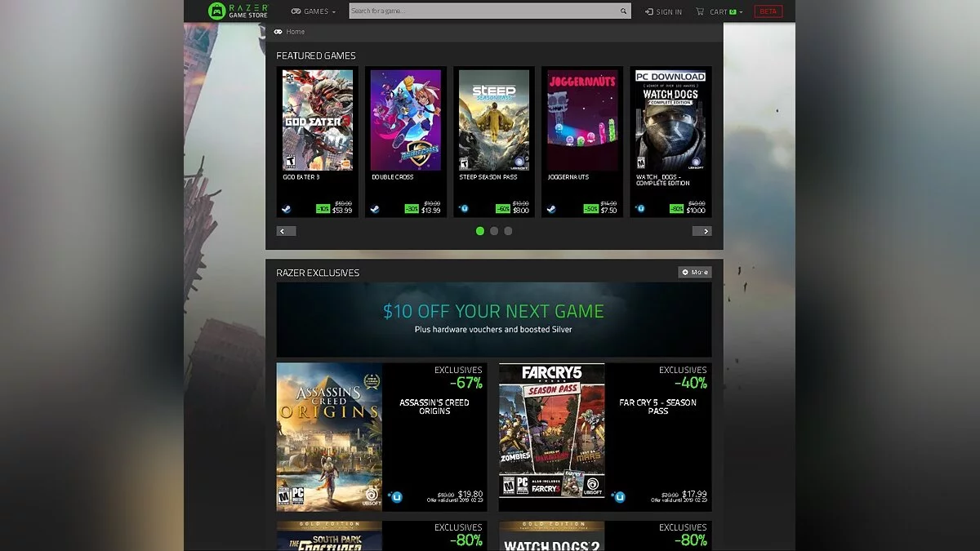Select the third carousel dot

click(x=508, y=231)
